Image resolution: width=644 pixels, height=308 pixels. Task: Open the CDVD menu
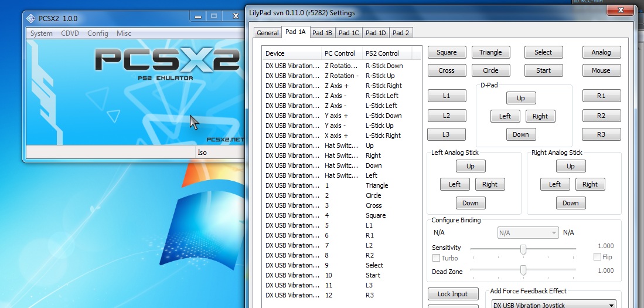[70, 33]
